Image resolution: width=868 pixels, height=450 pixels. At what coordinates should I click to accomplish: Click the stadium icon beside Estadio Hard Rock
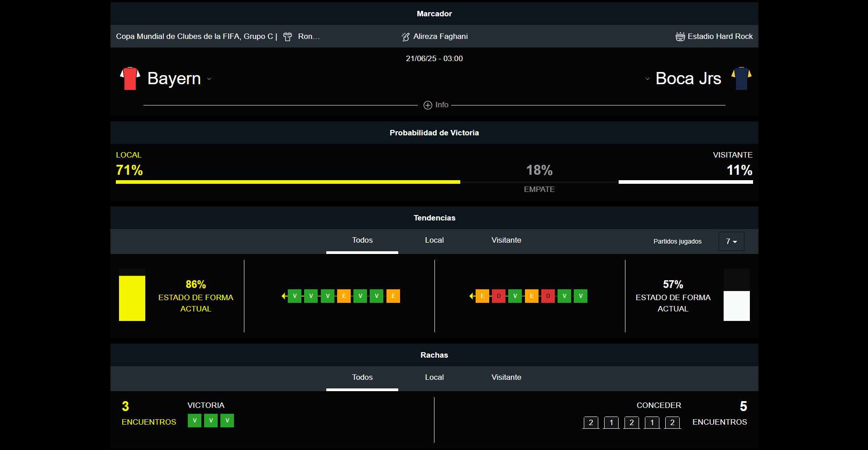680,37
